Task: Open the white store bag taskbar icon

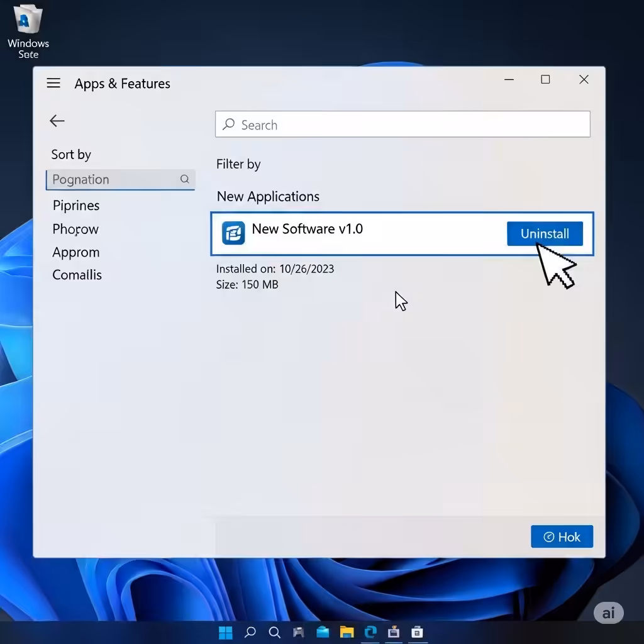Action: 418,632
